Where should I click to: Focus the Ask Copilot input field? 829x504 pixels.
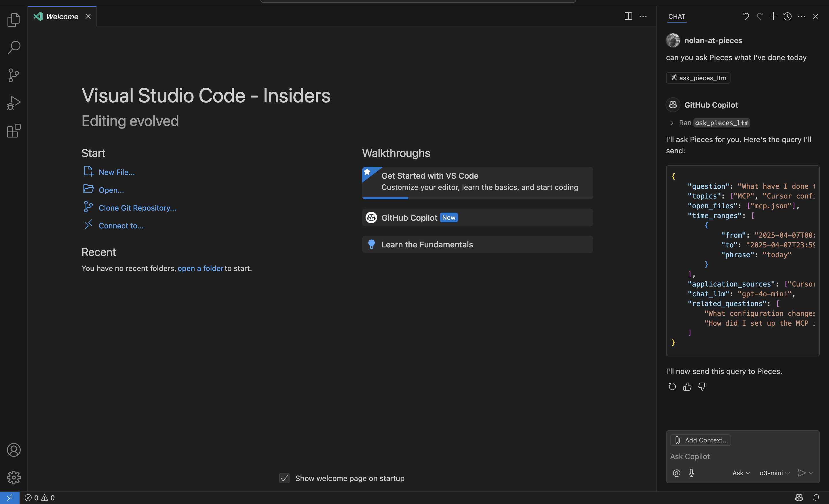742,457
